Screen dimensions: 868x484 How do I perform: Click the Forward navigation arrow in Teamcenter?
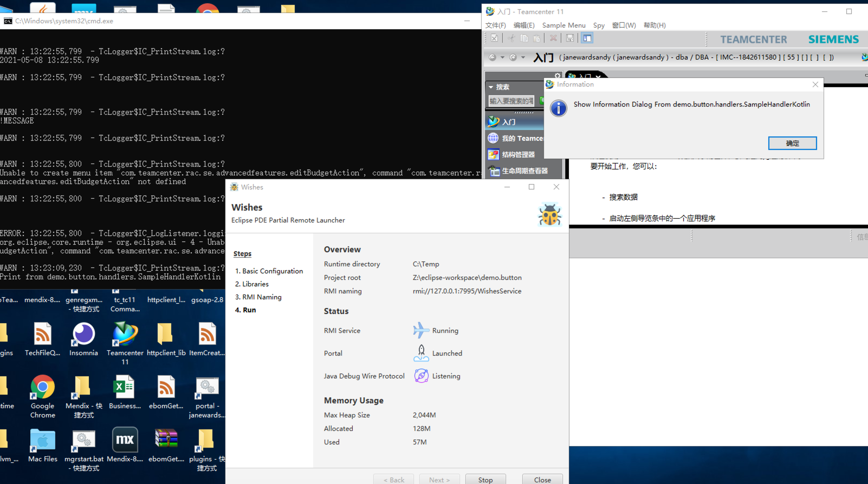pos(513,57)
